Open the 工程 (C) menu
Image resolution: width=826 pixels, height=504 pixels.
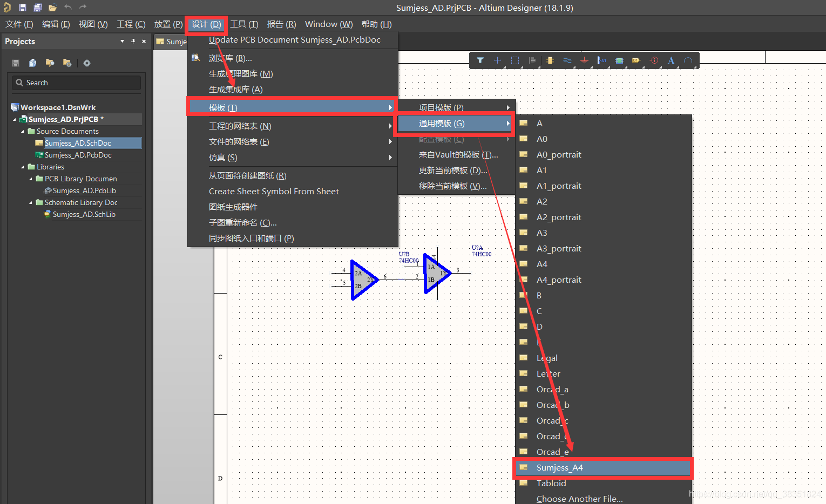(131, 24)
